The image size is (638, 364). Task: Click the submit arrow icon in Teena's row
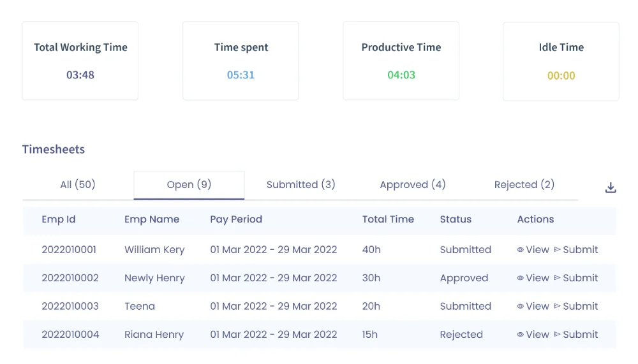tap(557, 306)
